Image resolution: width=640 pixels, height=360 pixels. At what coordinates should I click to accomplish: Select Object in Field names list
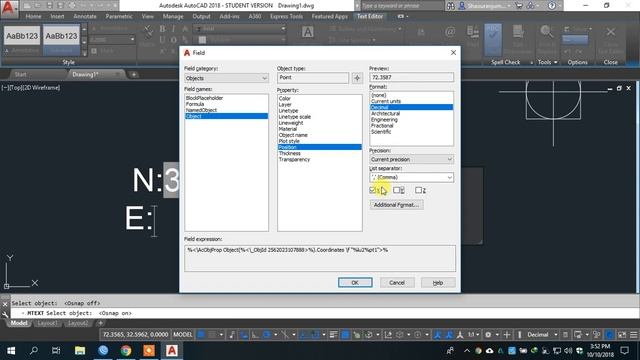[x=227, y=116]
